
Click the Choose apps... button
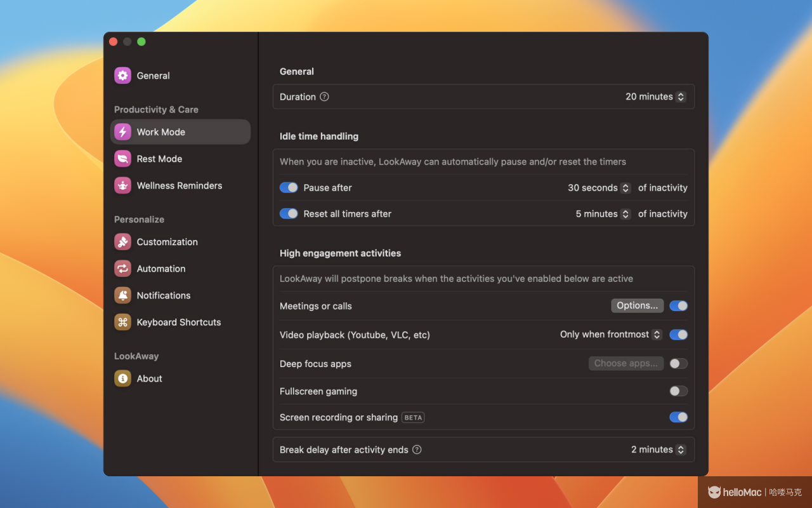tap(626, 363)
